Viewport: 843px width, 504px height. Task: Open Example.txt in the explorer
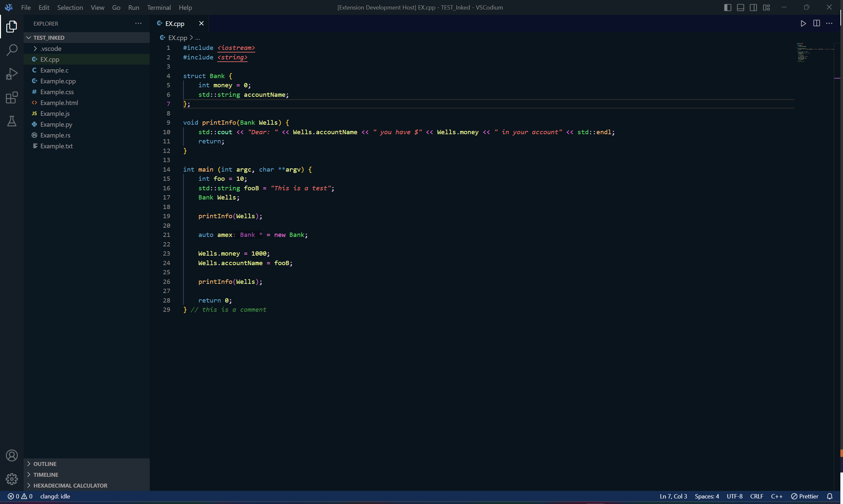click(x=87, y=146)
